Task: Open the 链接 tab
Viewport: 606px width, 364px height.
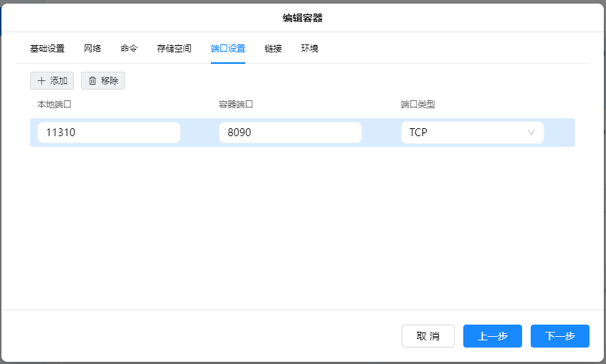Action: pyautogui.click(x=273, y=49)
